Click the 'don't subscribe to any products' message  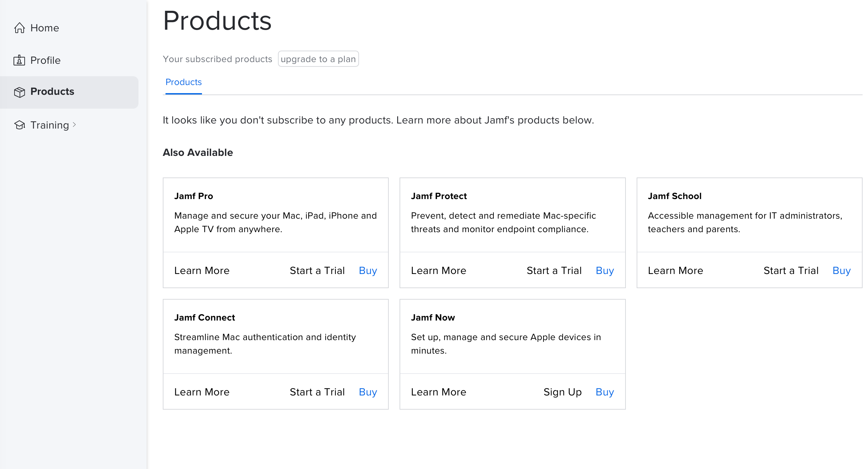coord(378,120)
